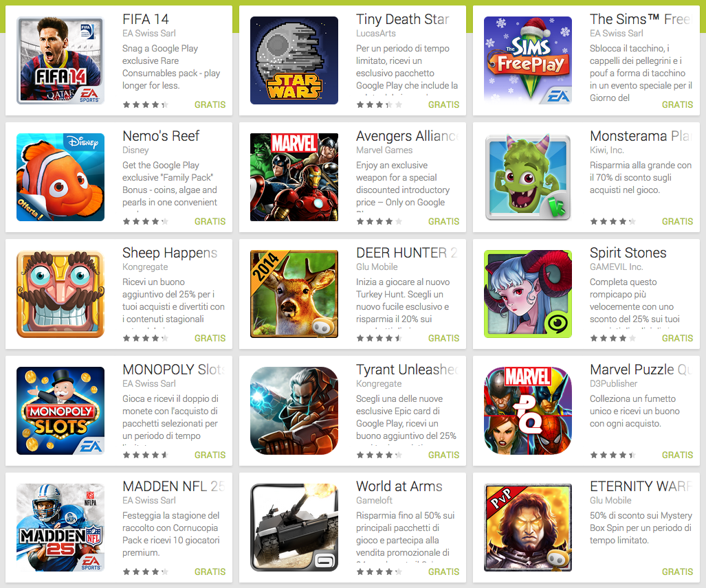Screen dimensions: 706x588
Task: Open the World at Arms title link
Action: tap(399, 486)
